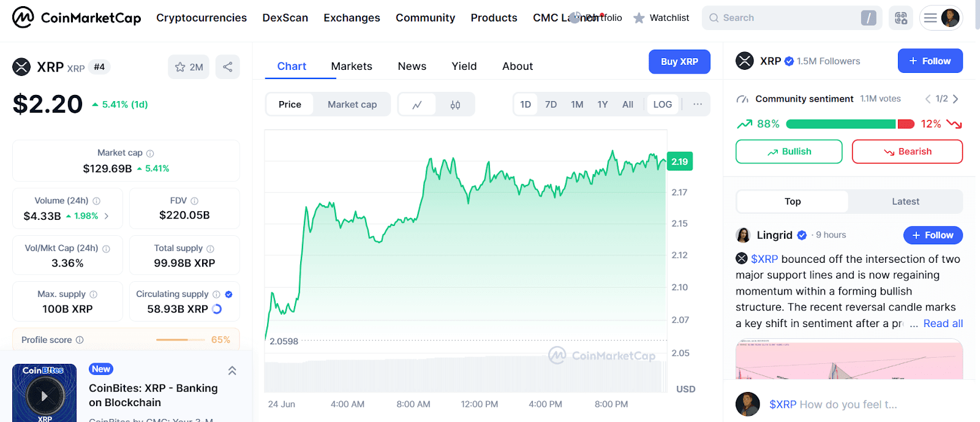Screen dimensions: 980x422
Task: Select 1Y time range
Action: [x=603, y=105]
